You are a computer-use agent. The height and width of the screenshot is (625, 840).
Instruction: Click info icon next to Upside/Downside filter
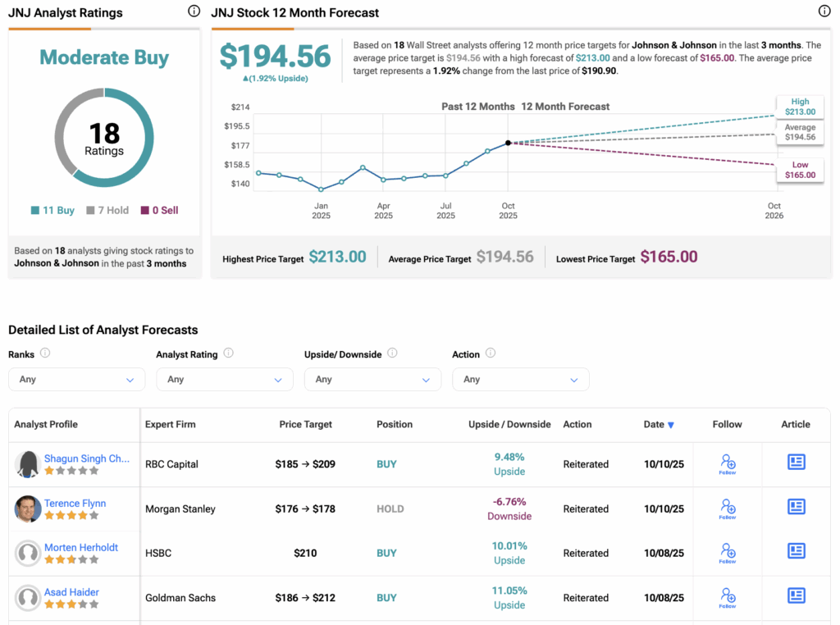[x=392, y=354]
